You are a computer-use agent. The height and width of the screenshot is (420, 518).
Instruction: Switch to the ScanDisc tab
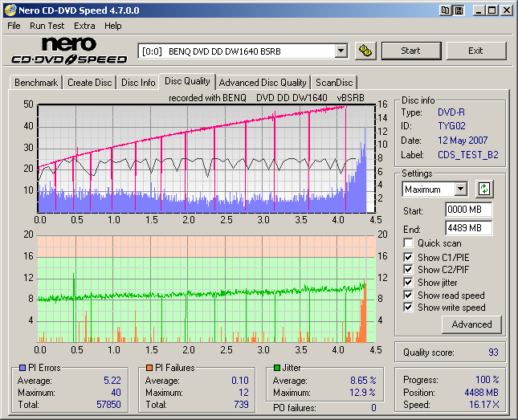coord(334,82)
